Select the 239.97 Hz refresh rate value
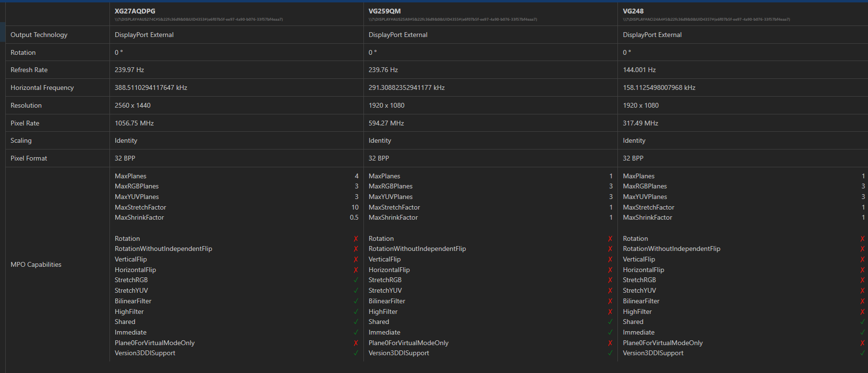 (x=129, y=70)
